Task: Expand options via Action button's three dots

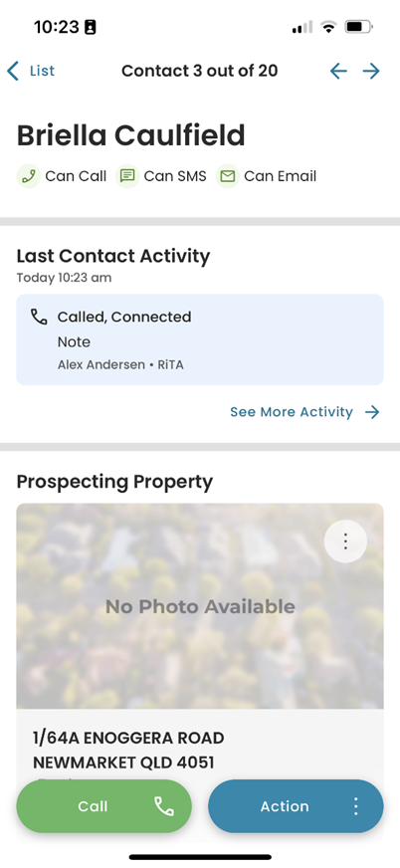Action: [356, 806]
